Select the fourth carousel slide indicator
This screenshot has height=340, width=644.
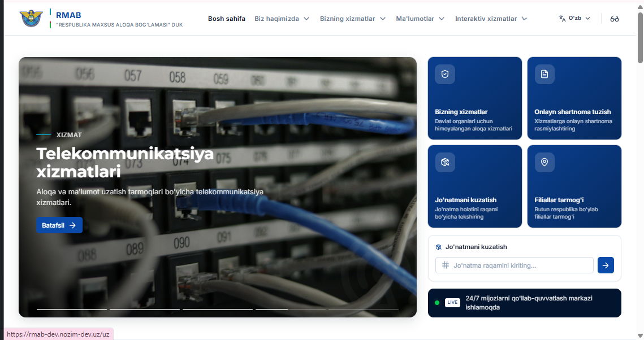coord(291,310)
